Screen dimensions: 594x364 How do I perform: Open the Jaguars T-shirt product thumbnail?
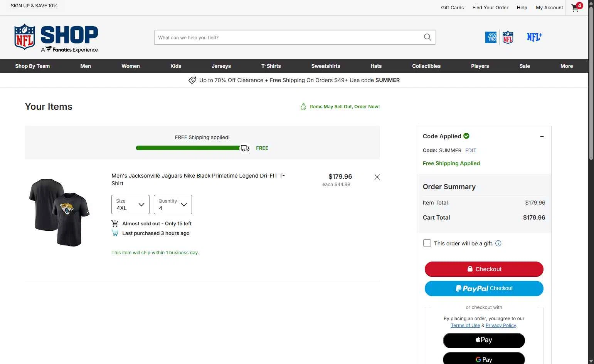click(59, 212)
